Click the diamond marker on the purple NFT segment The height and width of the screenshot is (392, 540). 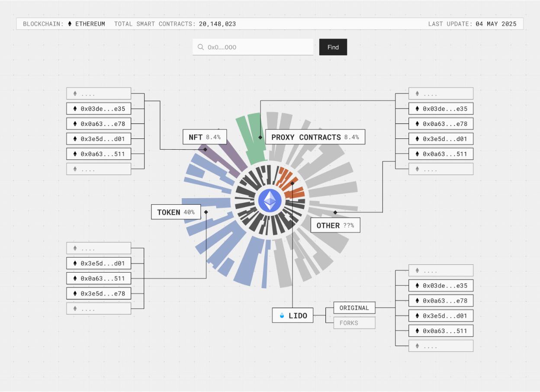(205, 149)
